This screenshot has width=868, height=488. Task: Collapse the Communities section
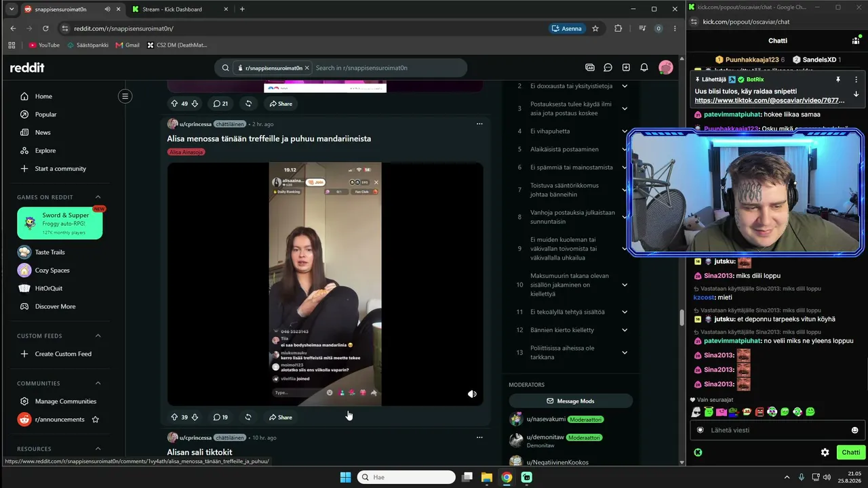98,383
